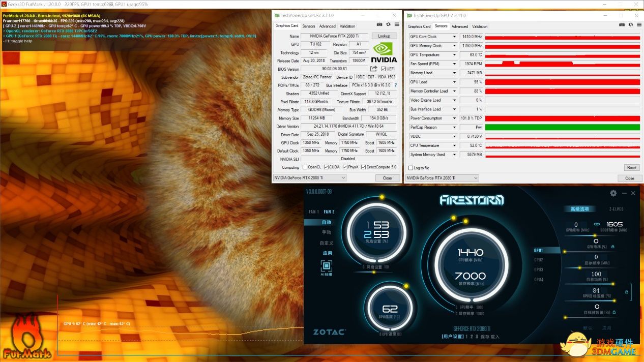This screenshot has width=644, height=362.
Task: Click the BIOS export arrow icon beside UEFI
Action: 373,69
